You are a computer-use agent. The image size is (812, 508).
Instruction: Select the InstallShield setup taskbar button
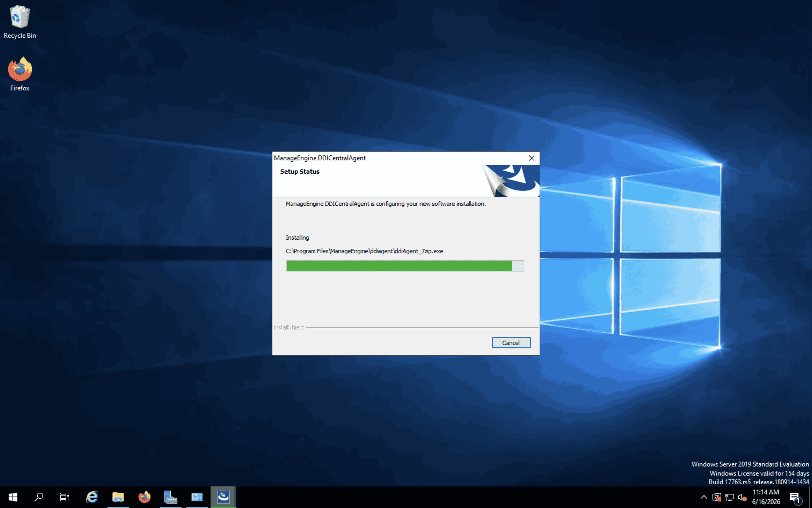[223, 497]
